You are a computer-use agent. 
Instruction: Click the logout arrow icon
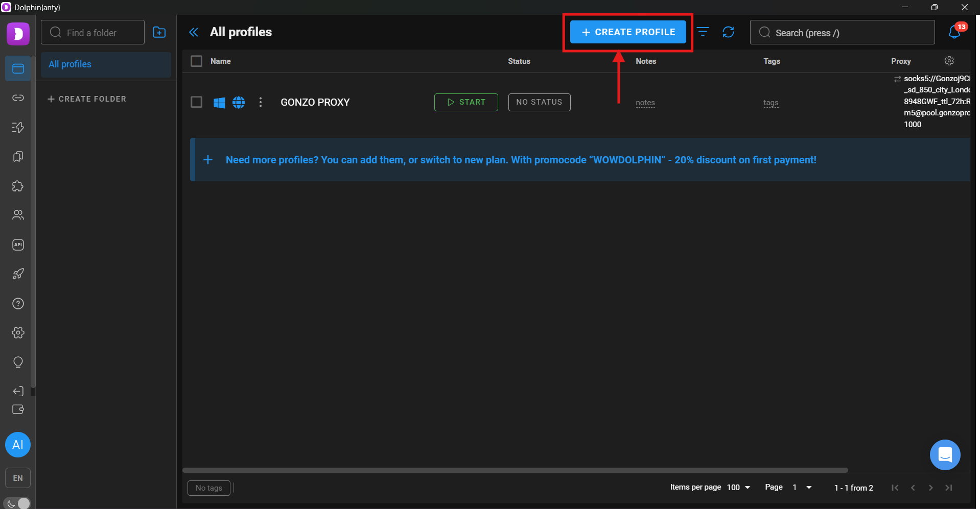click(x=18, y=391)
